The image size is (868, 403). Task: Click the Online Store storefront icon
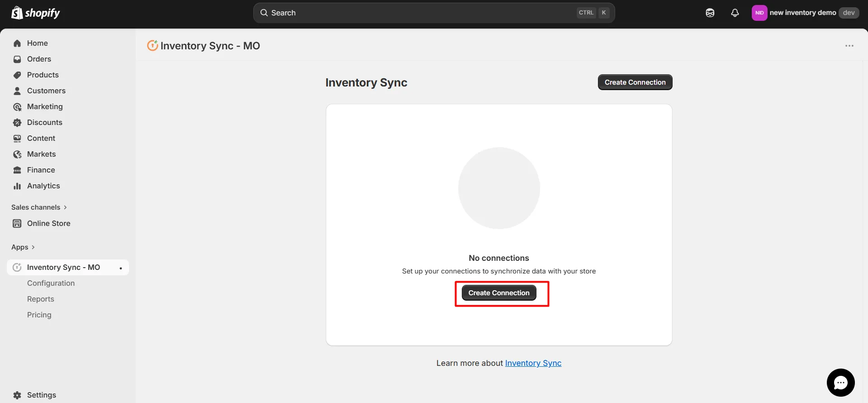click(17, 224)
